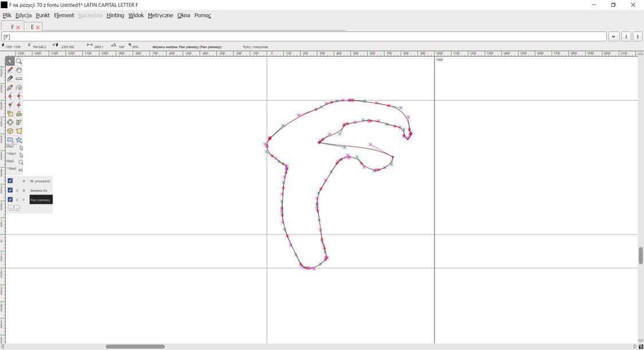The width and height of the screenshot is (644, 350).
Task: Select the Rotate selection tool
Action: pyautogui.click(x=19, y=114)
